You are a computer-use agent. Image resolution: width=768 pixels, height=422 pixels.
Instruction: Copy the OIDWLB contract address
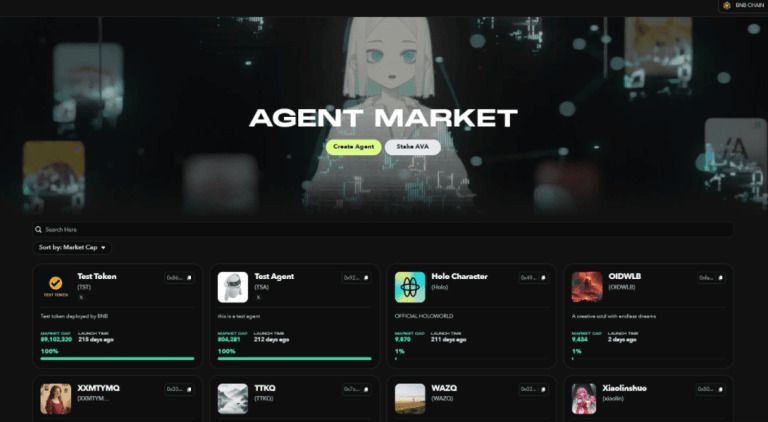(711, 278)
